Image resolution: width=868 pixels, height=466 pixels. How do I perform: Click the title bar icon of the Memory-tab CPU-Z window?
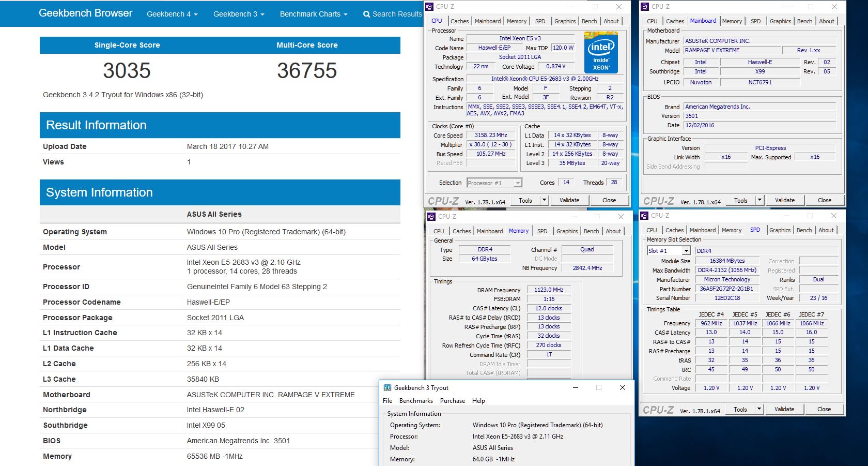pos(431,217)
